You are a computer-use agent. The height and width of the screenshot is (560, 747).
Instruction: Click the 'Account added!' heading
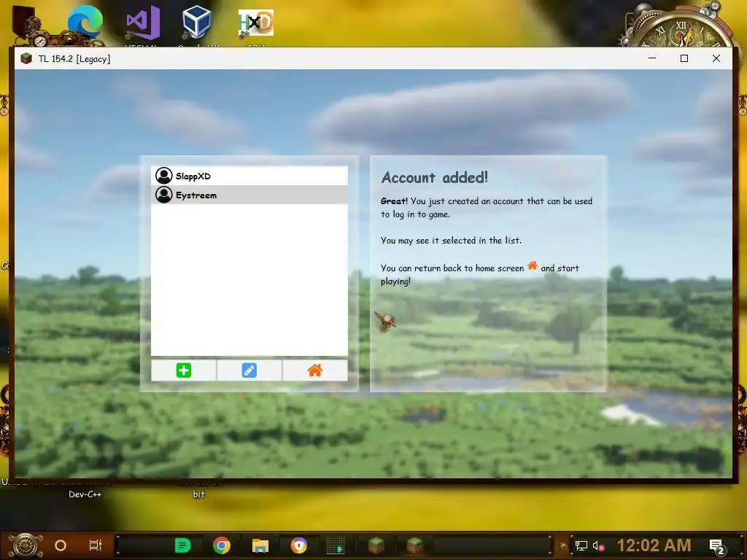(x=435, y=178)
